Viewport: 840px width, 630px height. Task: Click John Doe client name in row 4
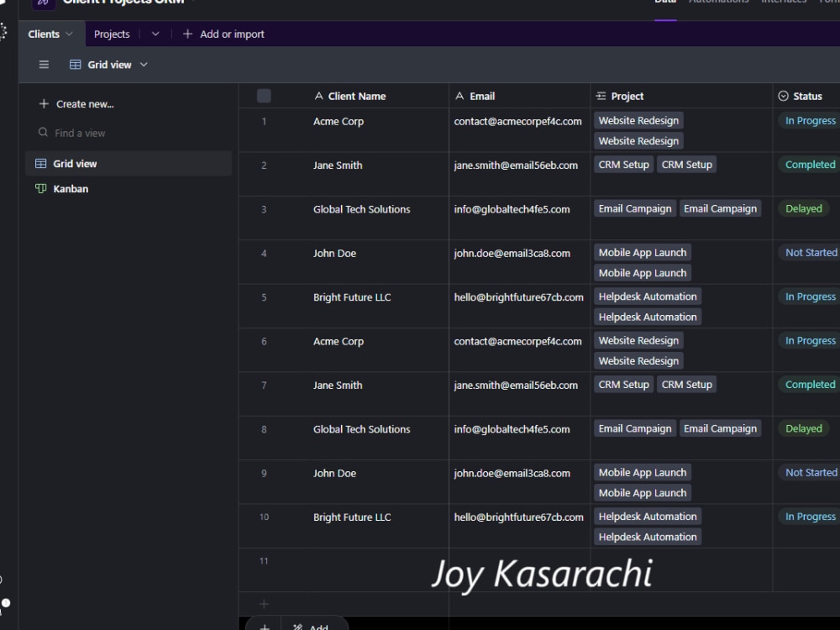click(x=334, y=253)
